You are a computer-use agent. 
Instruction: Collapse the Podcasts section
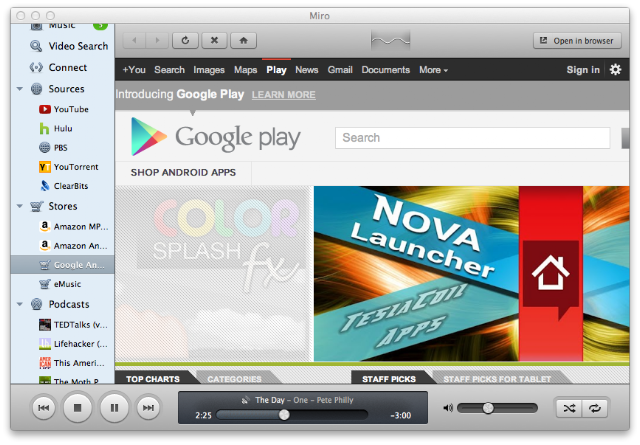[x=20, y=304]
